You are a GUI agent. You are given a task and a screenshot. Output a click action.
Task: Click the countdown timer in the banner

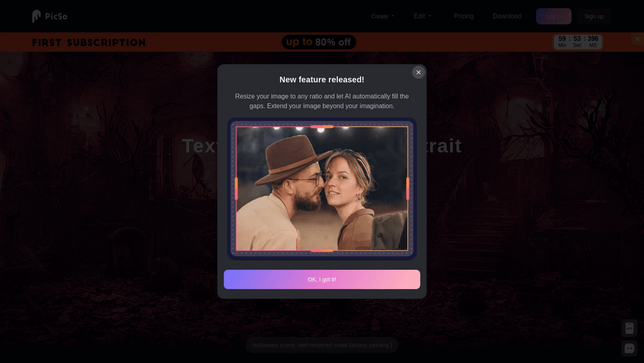pyautogui.click(x=578, y=42)
